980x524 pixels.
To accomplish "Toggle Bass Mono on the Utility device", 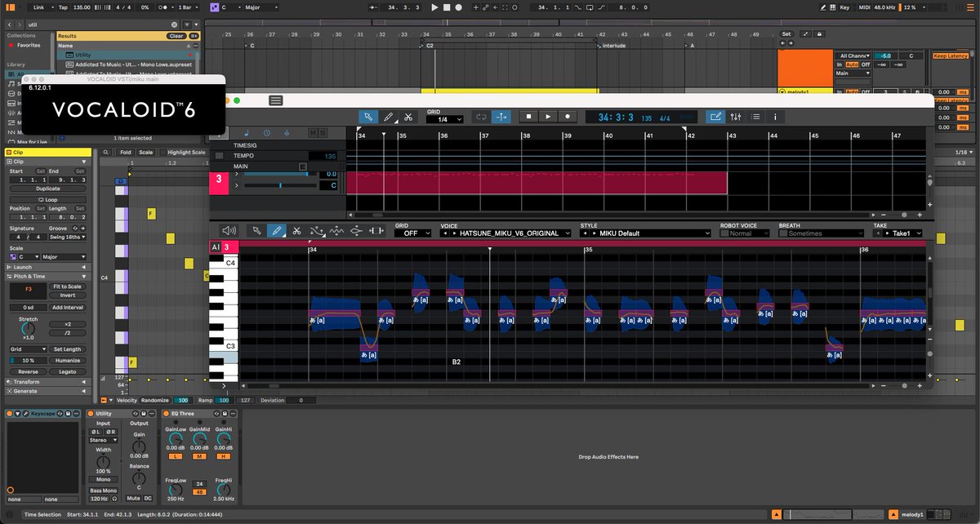I will 103,489.
